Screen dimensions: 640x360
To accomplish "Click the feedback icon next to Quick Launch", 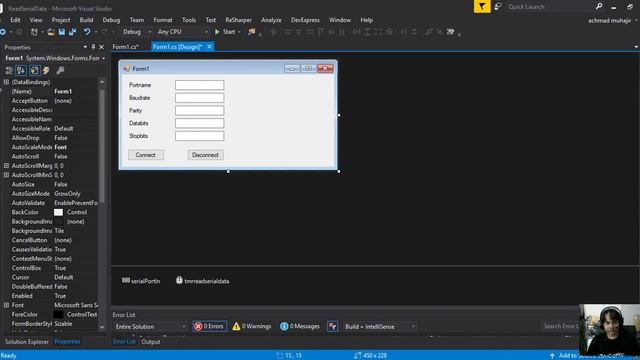I will (x=498, y=7).
